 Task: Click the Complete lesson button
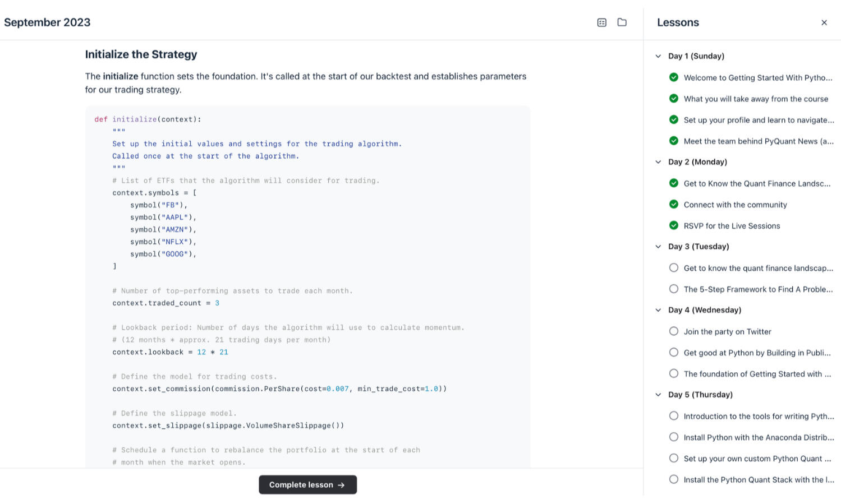click(x=307, y=484)
